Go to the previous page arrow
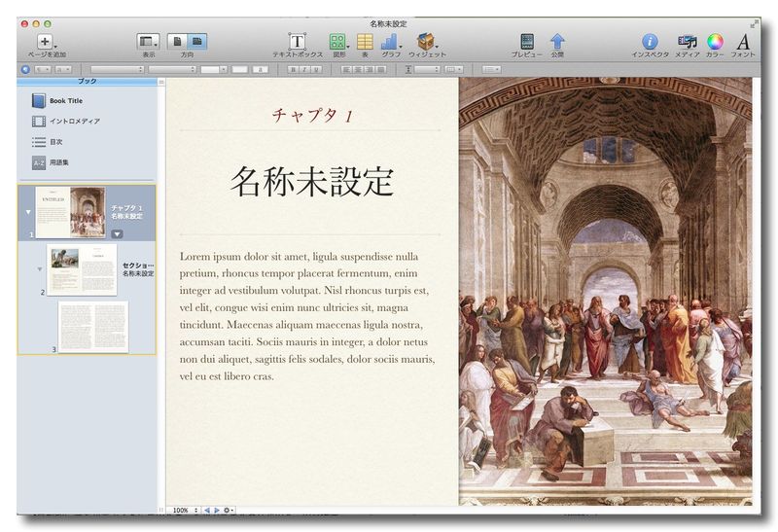The image size is (778, 532). (x=207, y=511)
